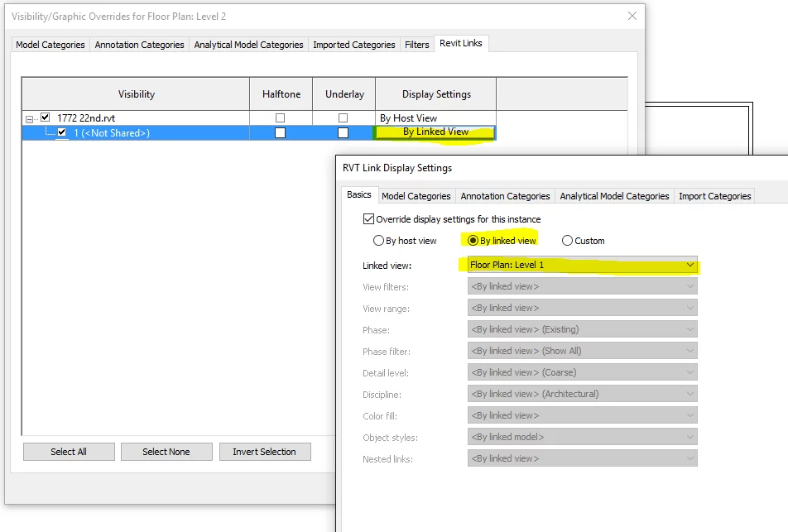Tick Halftone for the selected link instance
The height and width of the screenshot is (532, 788).
point(281,132)
